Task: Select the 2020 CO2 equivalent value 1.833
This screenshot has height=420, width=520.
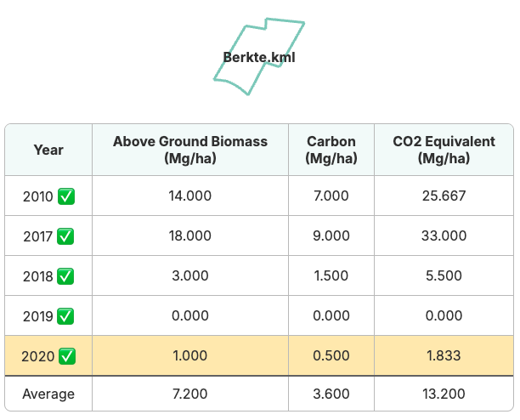Action: tap(444, 355)
